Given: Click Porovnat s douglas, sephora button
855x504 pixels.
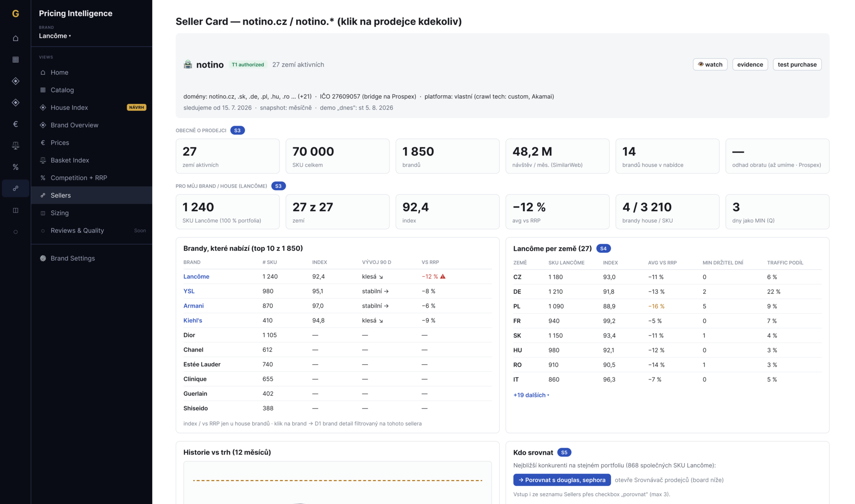Looking at the screenshot, I should pos(562,480).
